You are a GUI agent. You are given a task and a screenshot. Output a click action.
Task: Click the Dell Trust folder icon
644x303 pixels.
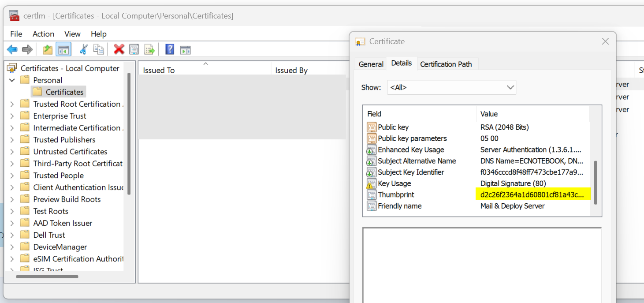click(25, 235)
